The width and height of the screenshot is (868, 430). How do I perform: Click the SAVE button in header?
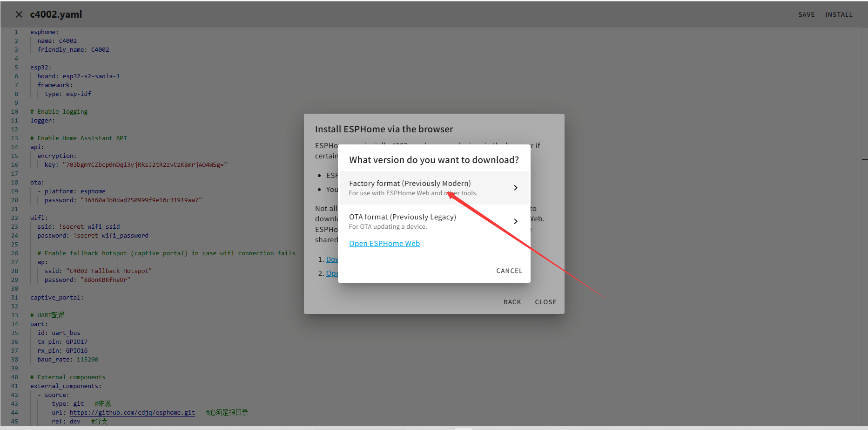[x=806, y=14]
